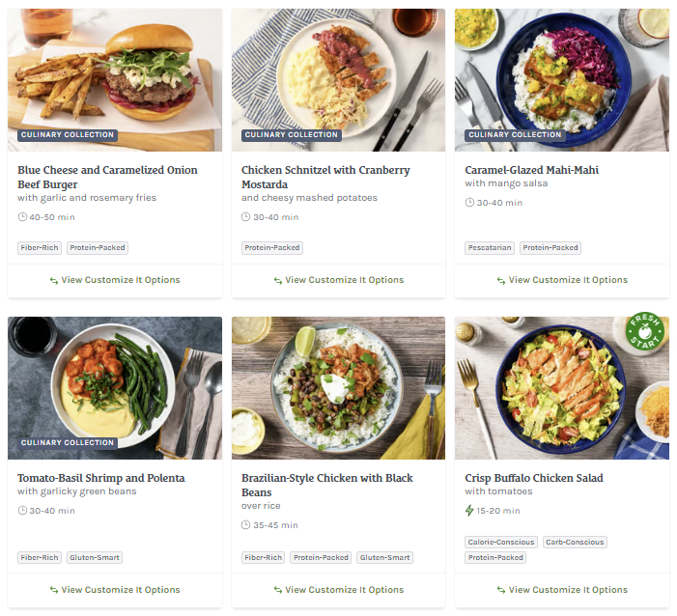Expand Customize It options for Brazilian-Style Chicken
Image resolution: width=677 pixels, height=616 pixels.
coord(338,590)
